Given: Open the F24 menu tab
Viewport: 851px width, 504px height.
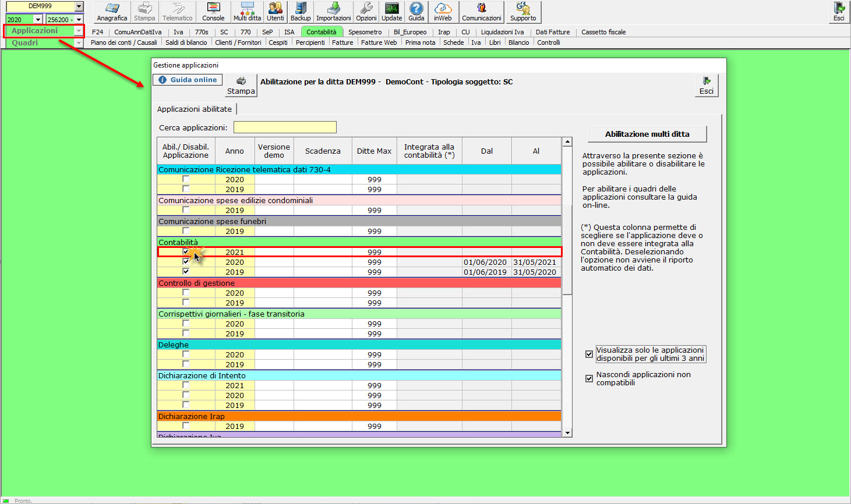Looking at the screenshot, I should coord(97,32).
